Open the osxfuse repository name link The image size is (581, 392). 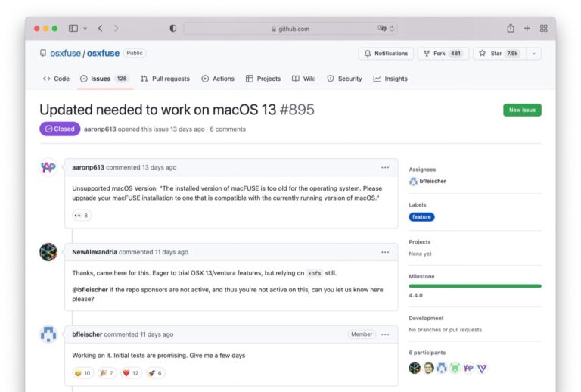[103, 54]
